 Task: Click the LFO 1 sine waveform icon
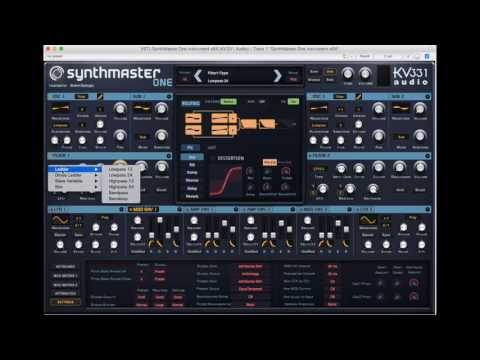[60, 220]
